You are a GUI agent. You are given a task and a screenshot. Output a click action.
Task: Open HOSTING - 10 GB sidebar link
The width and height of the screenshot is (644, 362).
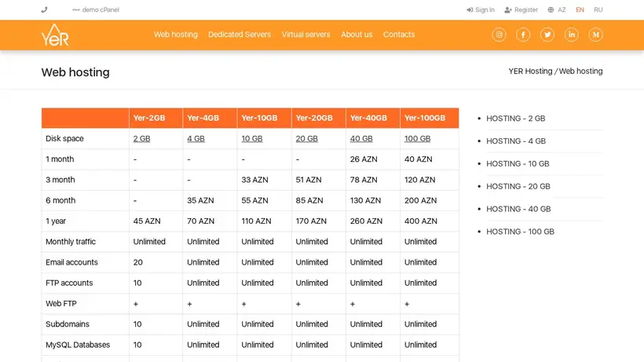(518, 164)
